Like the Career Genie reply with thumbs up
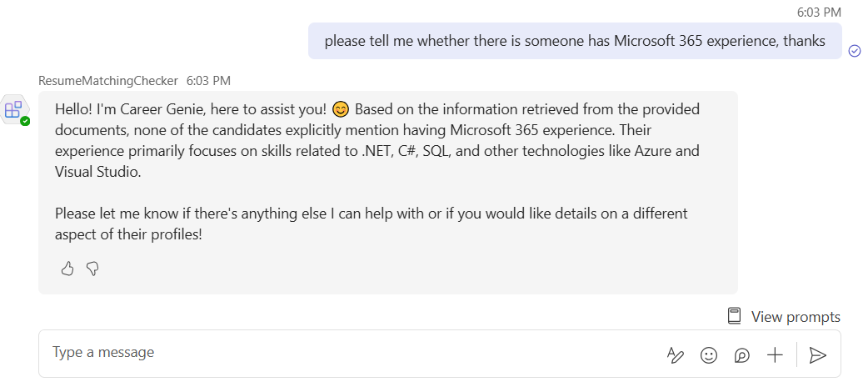868x392 pixels. click(67, 269)
